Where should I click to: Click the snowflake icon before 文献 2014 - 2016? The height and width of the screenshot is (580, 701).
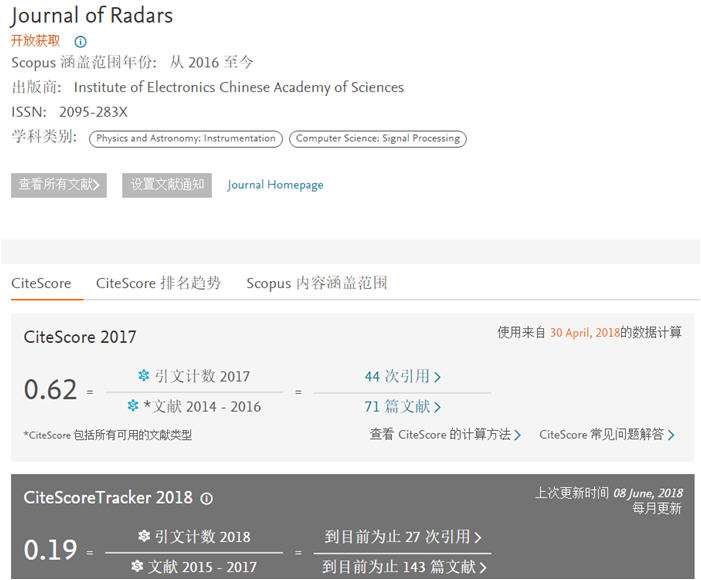[133, 406]
